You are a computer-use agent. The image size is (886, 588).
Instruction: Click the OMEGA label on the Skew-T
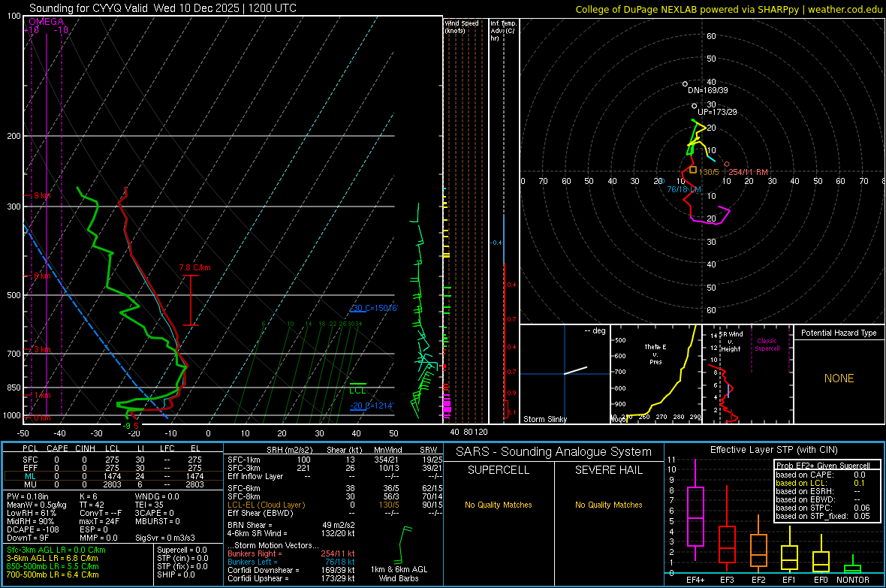tap(46, 22)
